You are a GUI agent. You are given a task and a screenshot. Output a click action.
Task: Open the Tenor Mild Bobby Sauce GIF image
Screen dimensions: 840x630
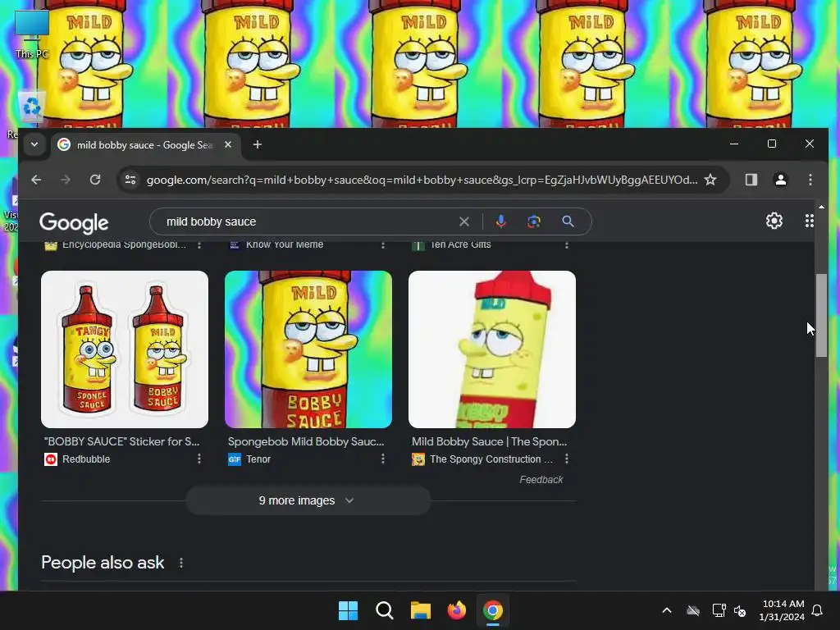308,349
